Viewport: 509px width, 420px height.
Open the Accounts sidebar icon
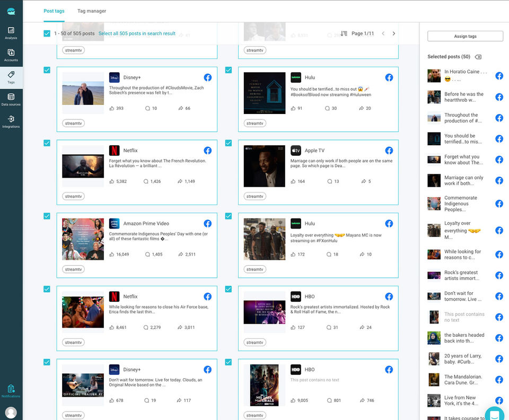click(11, 56)
